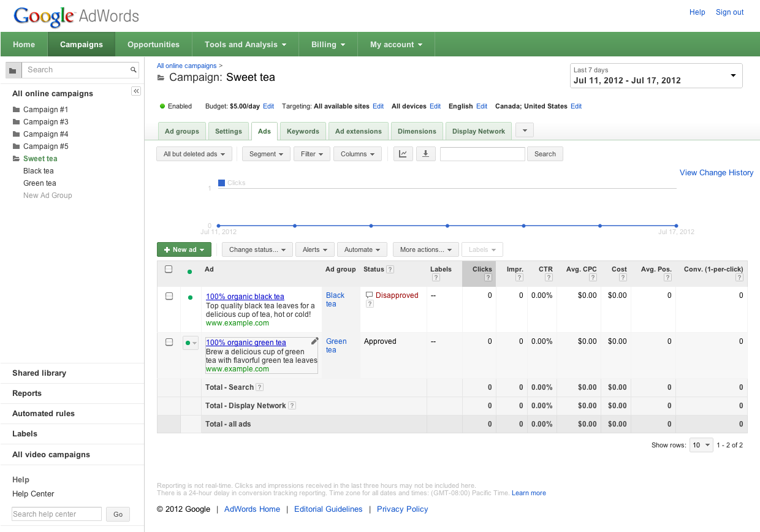760x532 pixels.
Task: Click the Avg. Pos. column help icon
Action: (667, 278)
